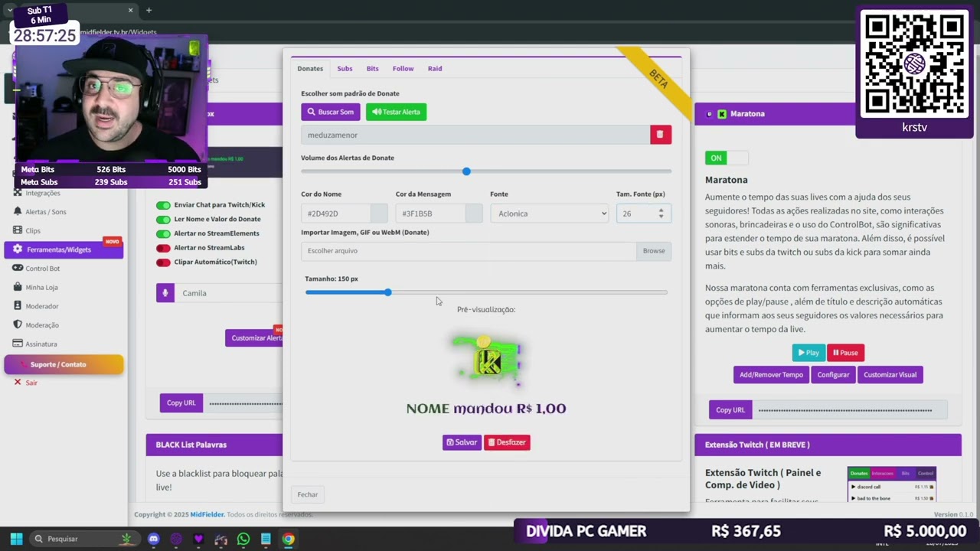Enable Clipar Automático(Twitch) switch

[x=163, y=262]
